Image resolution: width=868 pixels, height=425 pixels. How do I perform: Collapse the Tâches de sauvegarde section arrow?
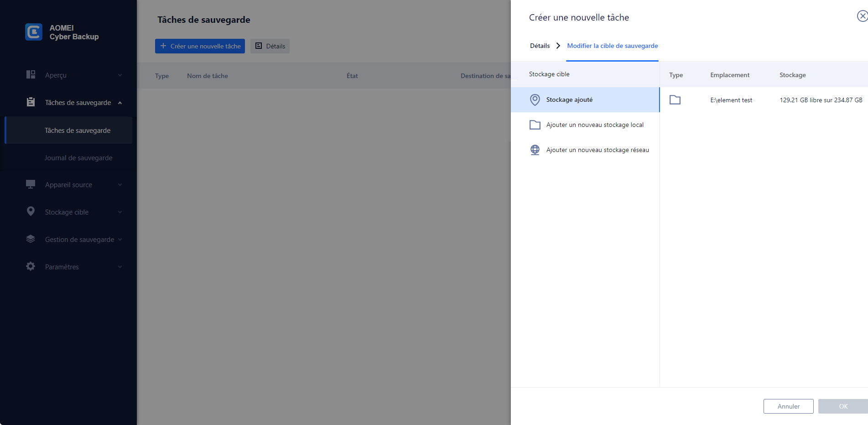pyautogui.click(x=120, y=103)
